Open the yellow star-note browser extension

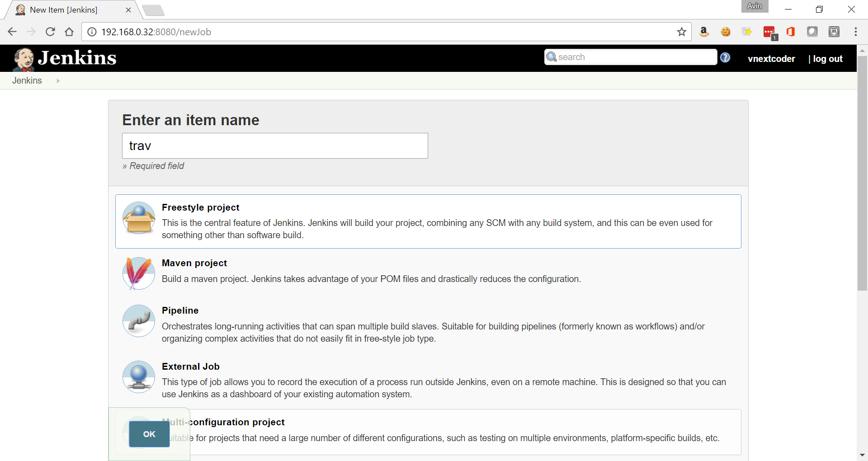[747, 32]
